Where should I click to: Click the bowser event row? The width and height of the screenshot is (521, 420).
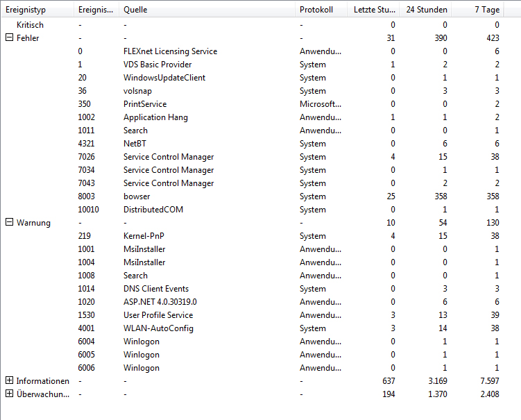253,196
